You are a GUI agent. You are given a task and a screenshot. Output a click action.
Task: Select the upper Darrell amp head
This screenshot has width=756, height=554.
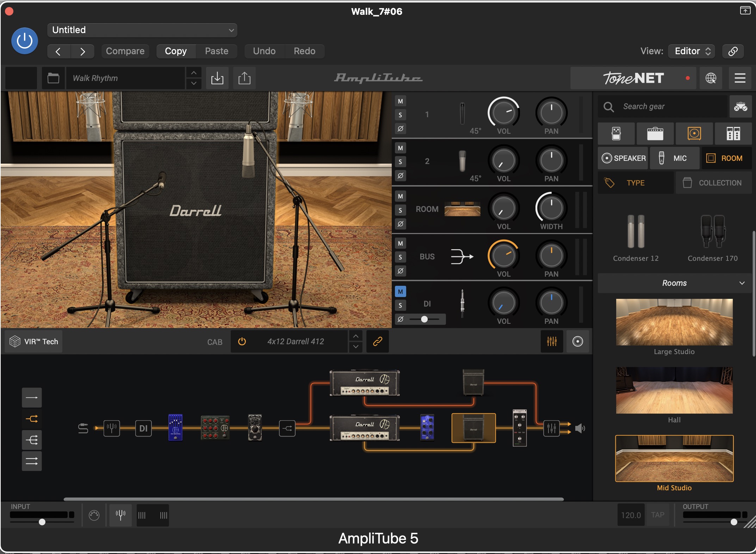[365, 383]
